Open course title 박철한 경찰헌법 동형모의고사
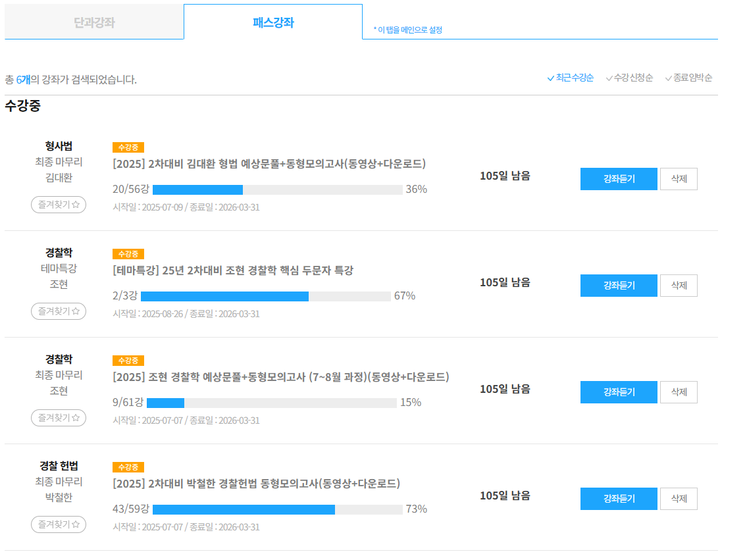This screenshot has width=747, height=560. coord(256,484)
